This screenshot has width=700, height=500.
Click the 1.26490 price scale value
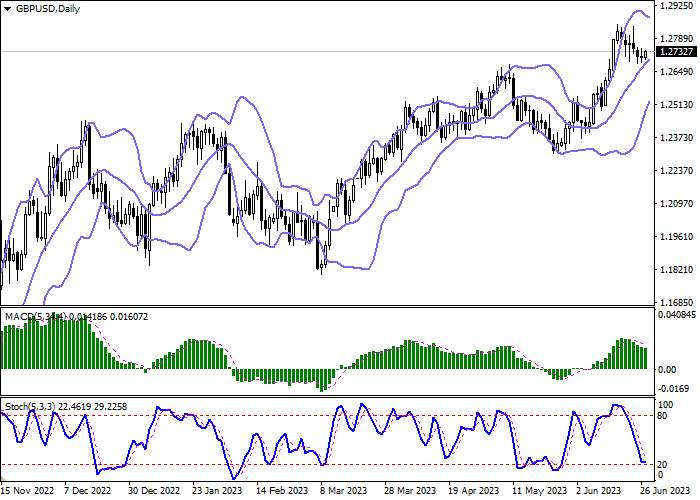click(x=676, y=72)
